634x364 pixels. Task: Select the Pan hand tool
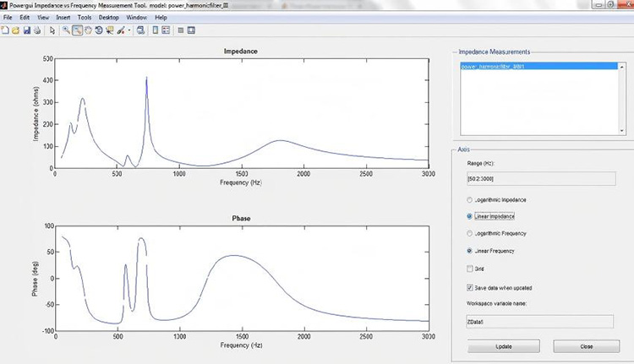(88, 30)
